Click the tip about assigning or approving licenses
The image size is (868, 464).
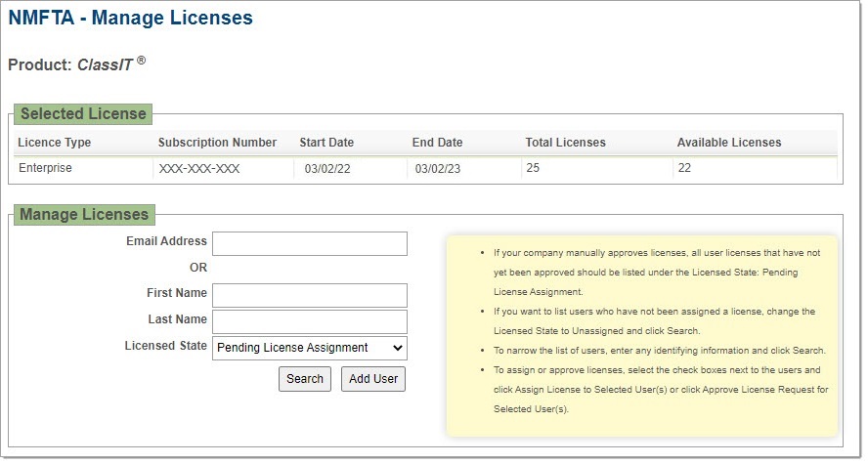point(661,390)
